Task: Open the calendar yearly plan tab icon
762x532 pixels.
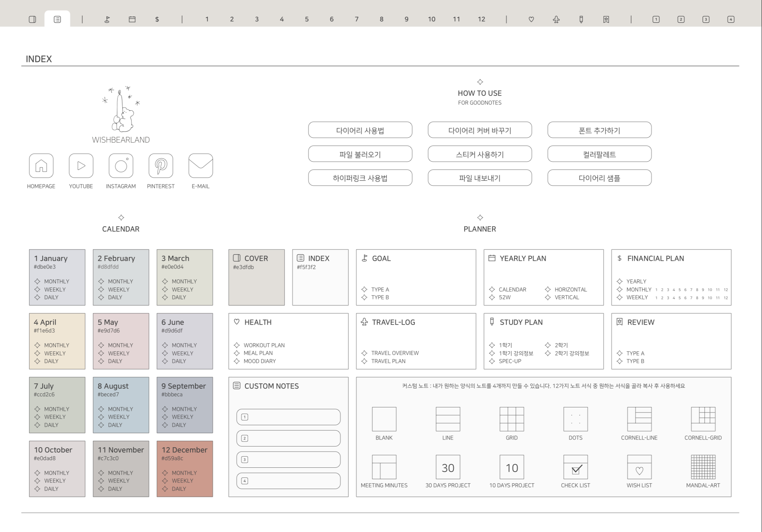Action: (x=132, y=19)
